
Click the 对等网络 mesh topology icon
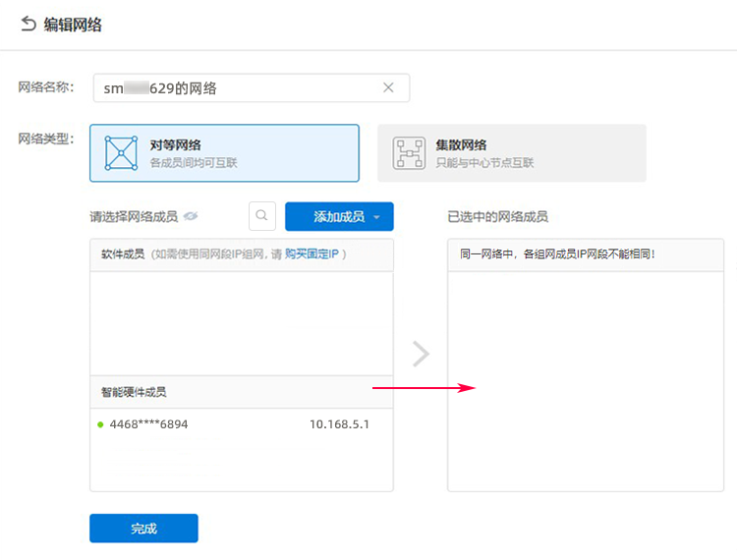[x=121, y=153]
